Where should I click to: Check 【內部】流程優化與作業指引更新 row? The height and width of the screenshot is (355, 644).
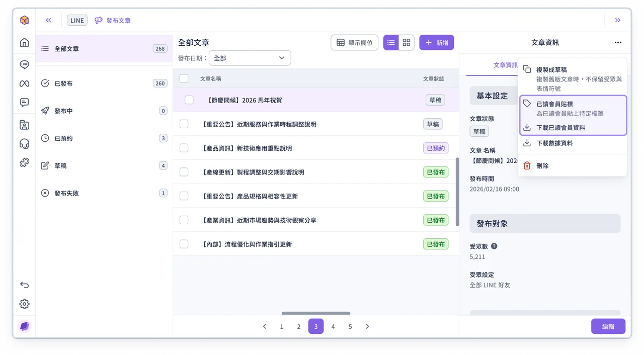[x=184, y=244]
